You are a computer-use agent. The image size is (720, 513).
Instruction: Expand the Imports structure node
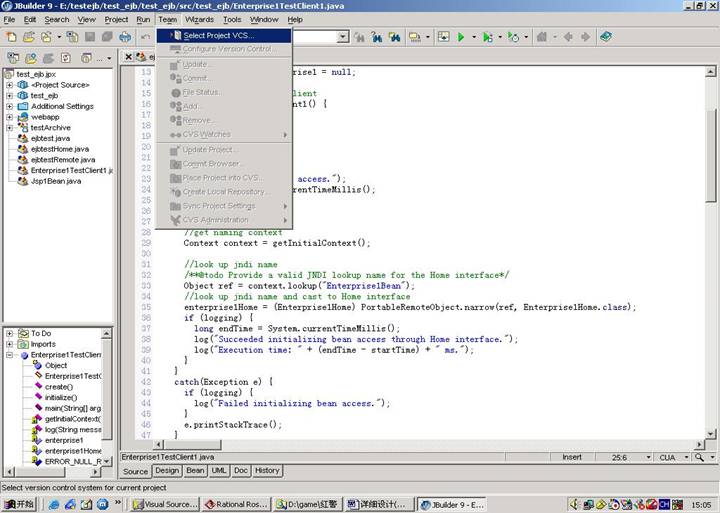[9, 344]
